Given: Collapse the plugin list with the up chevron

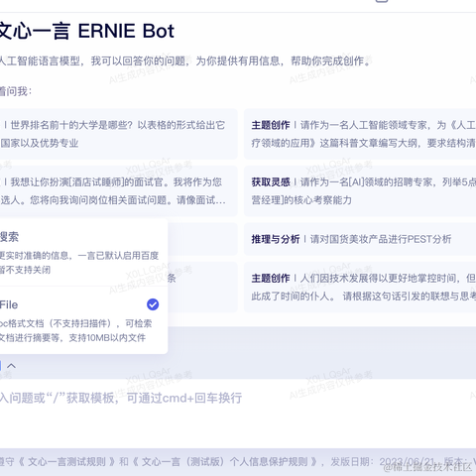Looking at the screenshot, I should (x=11, y=366).
